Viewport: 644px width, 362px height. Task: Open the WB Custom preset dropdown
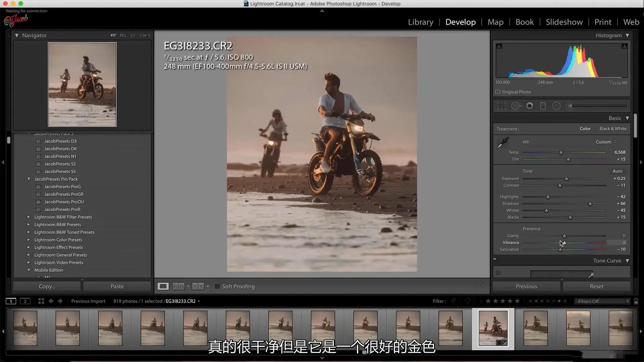[605, 142]
